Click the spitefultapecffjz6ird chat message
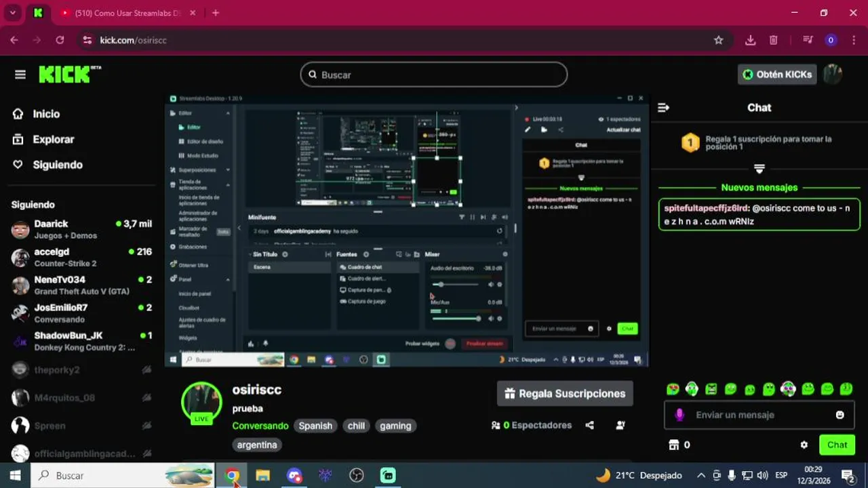Image resolution: width=868 pixels, height=488 pixels. click(x=759, y=214)
